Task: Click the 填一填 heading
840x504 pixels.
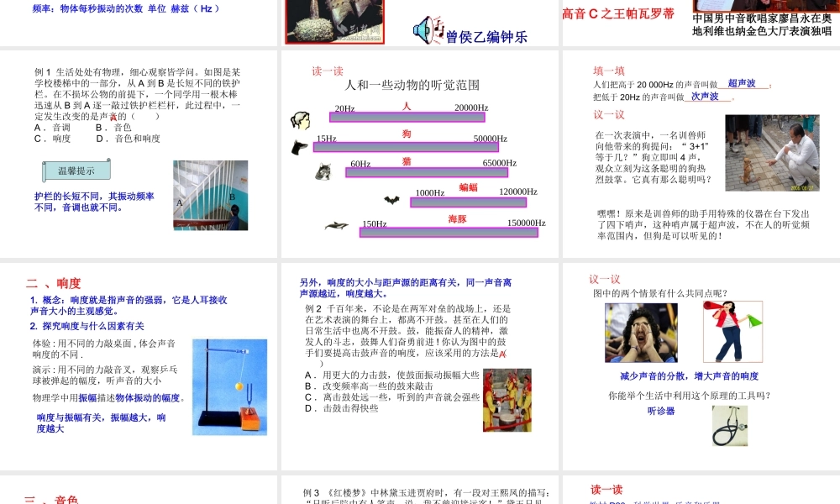Action: (608, 71)
